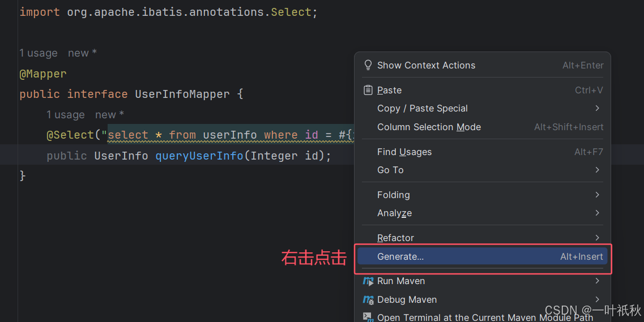Image resolution: width=644 pixels, height=322 pixels.
Task: Select Column Selection Mode menu item
Action: coord(429,127)
